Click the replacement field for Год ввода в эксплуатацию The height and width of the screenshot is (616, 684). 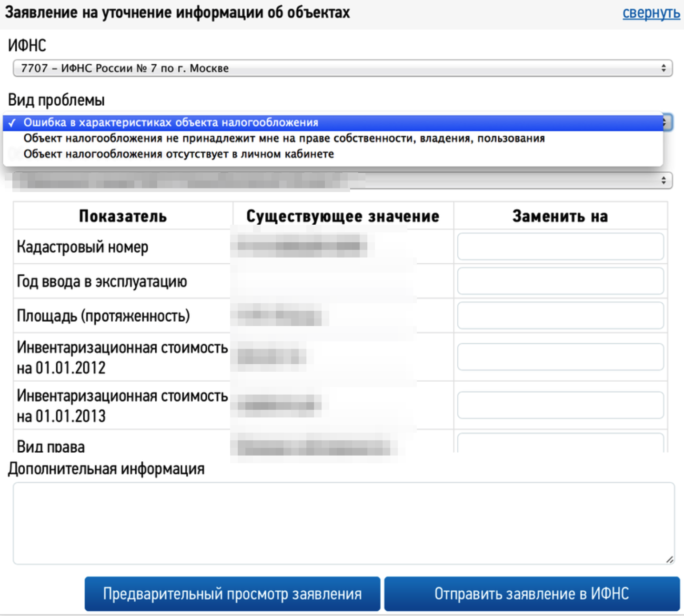[x=560, y=281]
